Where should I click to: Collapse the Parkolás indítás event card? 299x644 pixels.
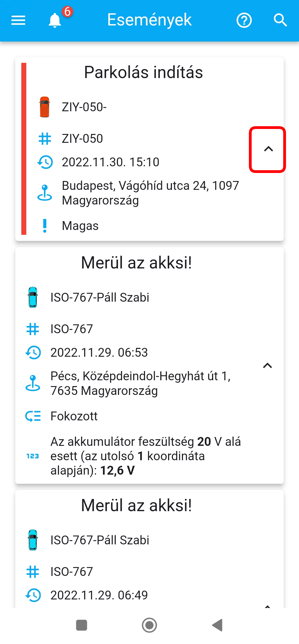coord(268,149)
